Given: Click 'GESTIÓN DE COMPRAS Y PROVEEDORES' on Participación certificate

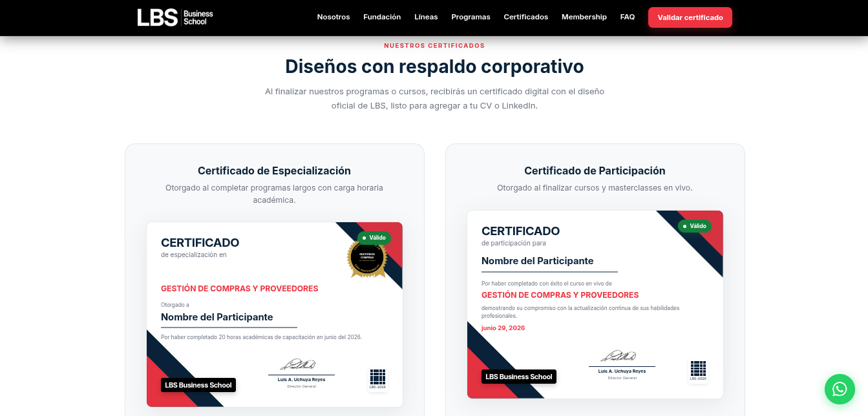Looking at the screenshot, I should click(560, 295).
